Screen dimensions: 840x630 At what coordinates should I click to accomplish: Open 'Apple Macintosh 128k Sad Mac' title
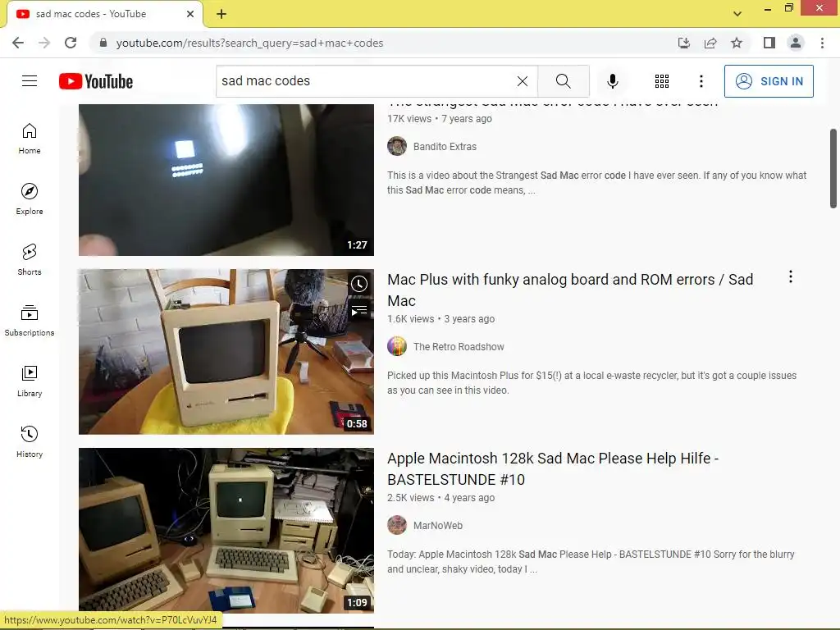pyautogui.click(x=553, y=468)
